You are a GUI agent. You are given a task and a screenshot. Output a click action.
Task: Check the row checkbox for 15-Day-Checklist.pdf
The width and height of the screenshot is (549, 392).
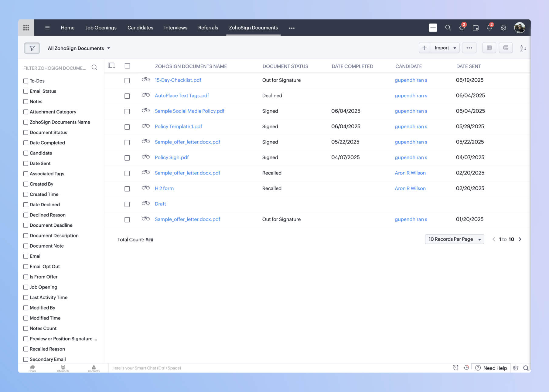point(127,80)
